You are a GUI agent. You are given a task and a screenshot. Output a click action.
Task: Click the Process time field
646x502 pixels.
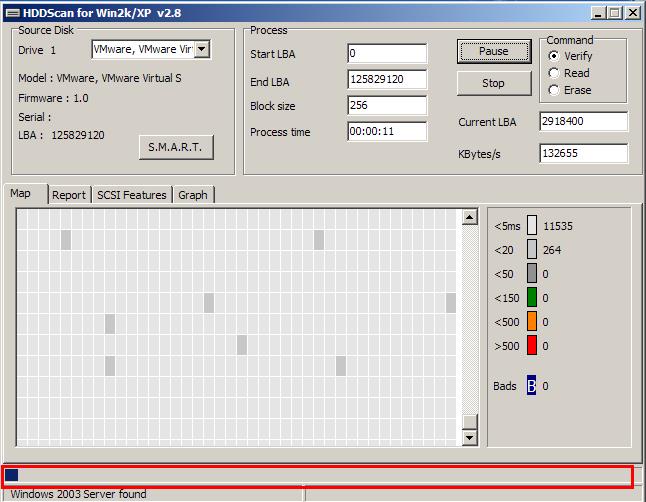[x=387, y=131]
